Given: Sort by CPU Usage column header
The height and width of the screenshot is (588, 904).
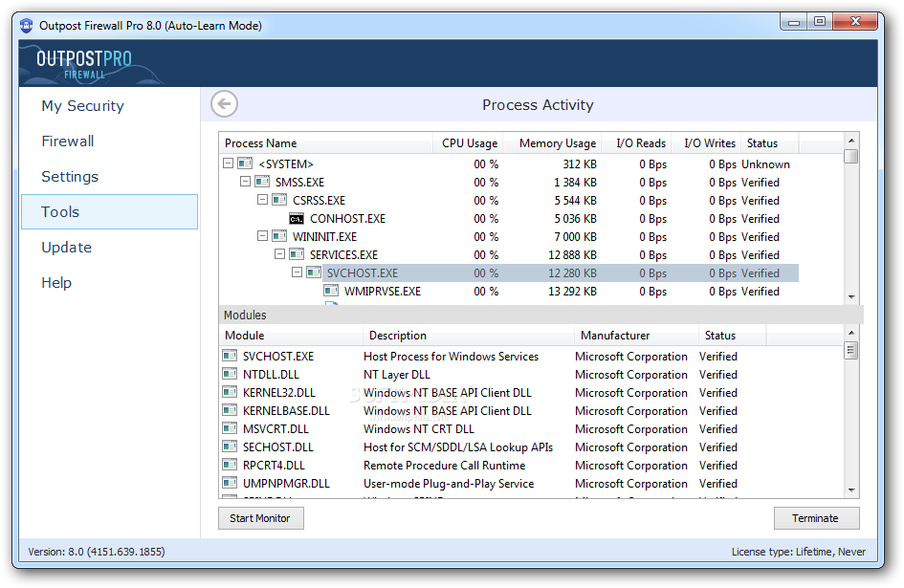Looking at the screenshot, I should [x=468, y=143].
